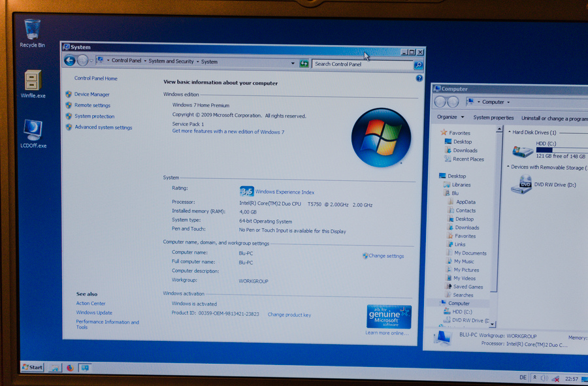Select Favorites in Computer navigation pane
This screenshot has height=386, width=588.
click(x=459, y=133)
